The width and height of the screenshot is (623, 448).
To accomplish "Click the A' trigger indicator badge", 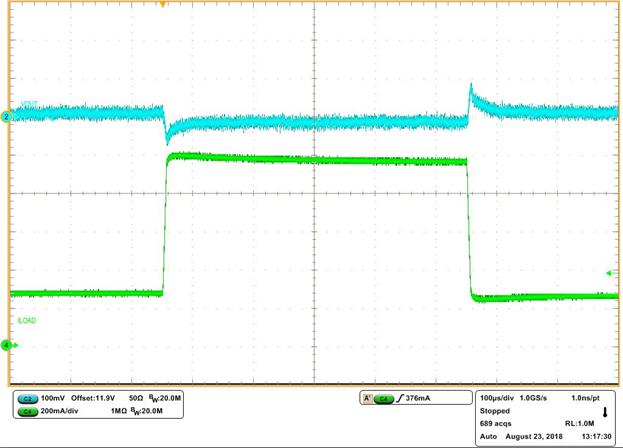I will click(x=366, y=398).
